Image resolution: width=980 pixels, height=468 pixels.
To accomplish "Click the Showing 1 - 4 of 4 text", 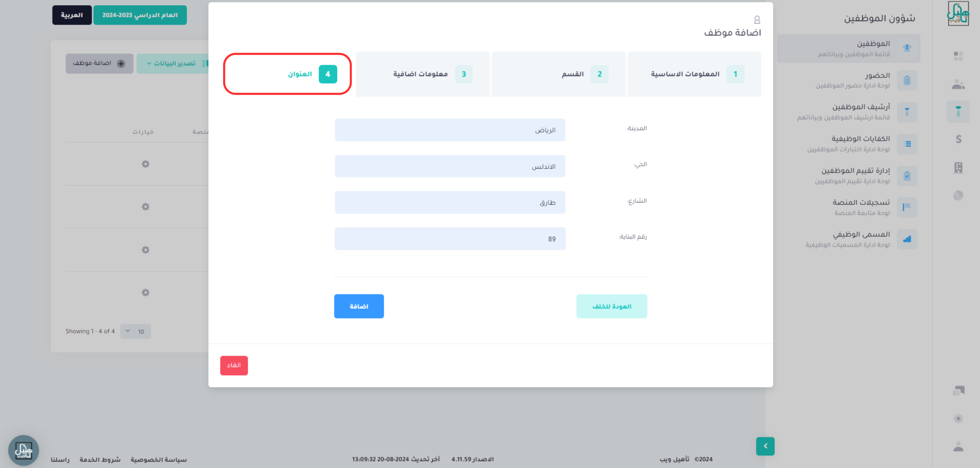I will point(90,331).
